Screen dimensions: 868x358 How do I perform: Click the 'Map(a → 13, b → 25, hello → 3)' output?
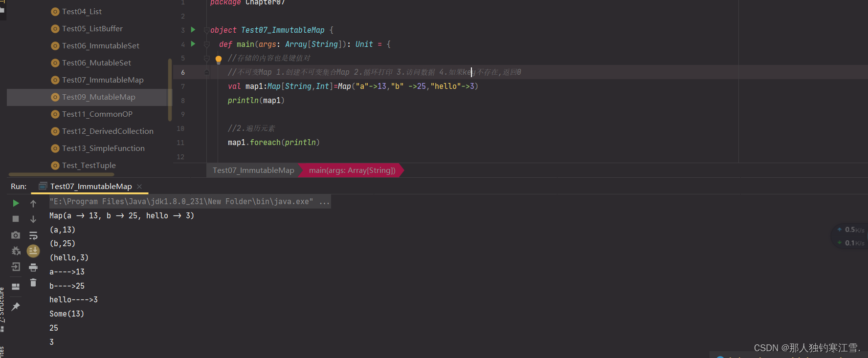122,215
